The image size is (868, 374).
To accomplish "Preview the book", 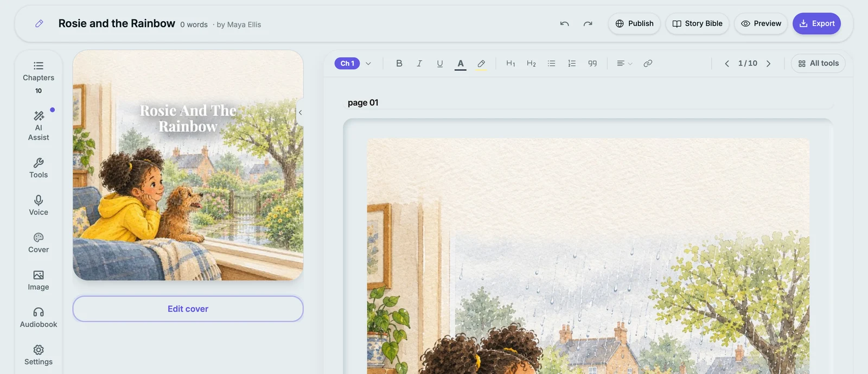I will click(x=761, y=23).
